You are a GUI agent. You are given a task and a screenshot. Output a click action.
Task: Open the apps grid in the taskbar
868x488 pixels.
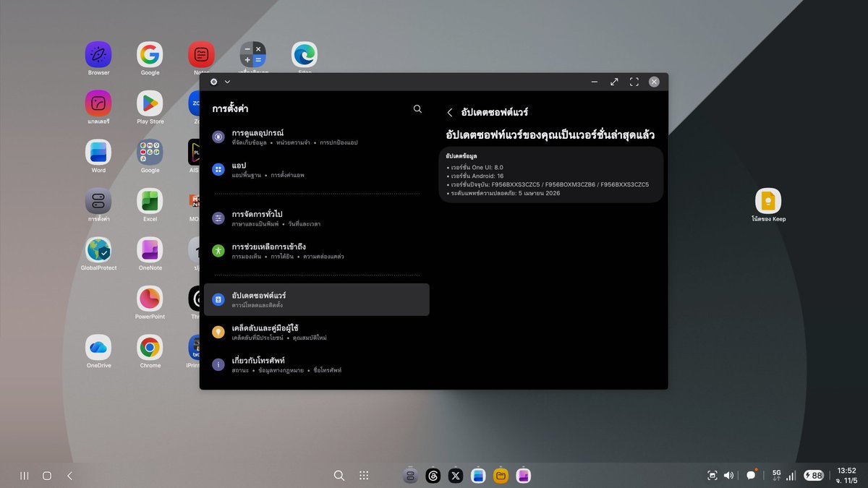(x=364, y=476)
